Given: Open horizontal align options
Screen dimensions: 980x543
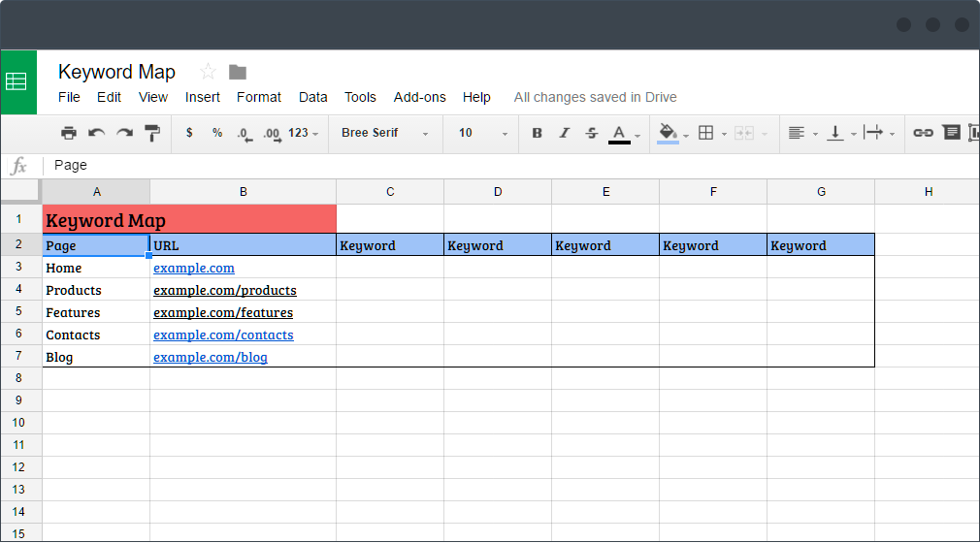Looking at the screenshot, I should coord(797,133).
